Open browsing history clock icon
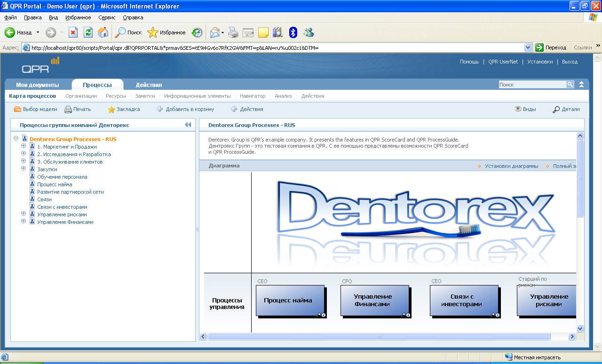Viewport: 602px width, 364px height. point(197,32)
